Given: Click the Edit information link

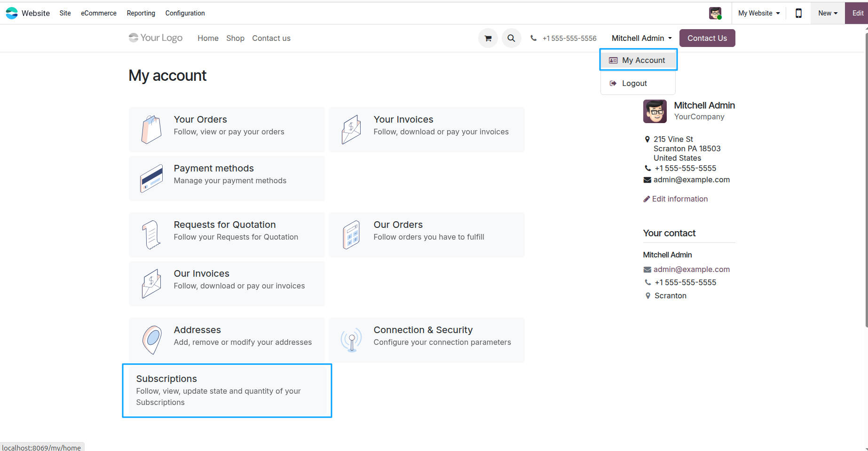Looking at the screenshot, I should pos(676,199).
